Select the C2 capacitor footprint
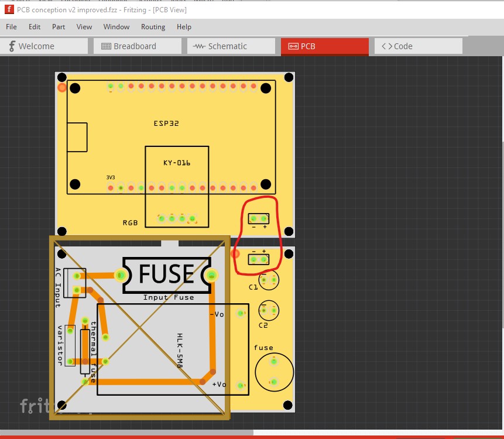The width and height of the screenshot is (504, 439). pyautogui.click(x=269, y=310)
